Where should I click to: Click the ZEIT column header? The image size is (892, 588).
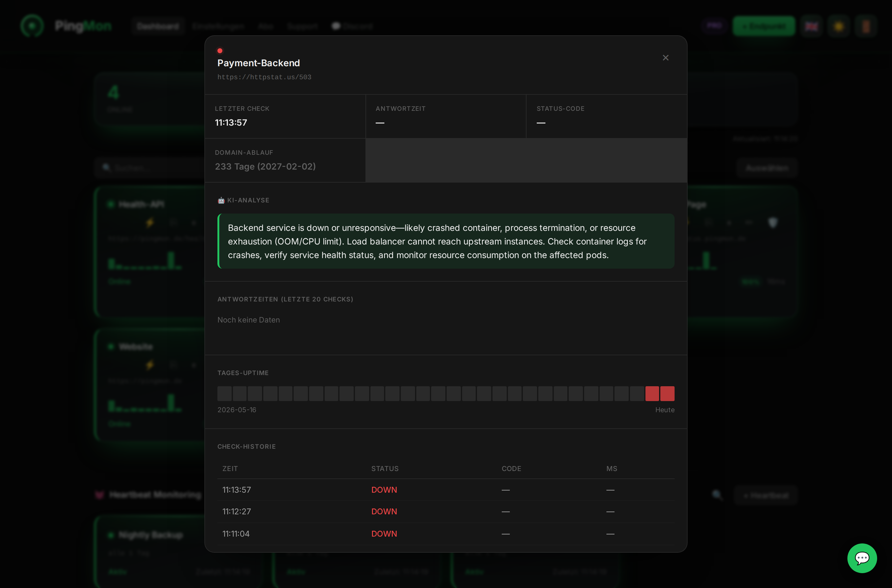(230, 469)
